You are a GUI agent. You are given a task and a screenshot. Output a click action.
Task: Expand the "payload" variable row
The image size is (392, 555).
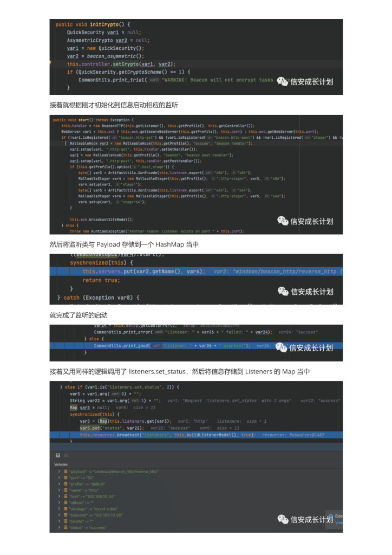(x=59, y=472)
